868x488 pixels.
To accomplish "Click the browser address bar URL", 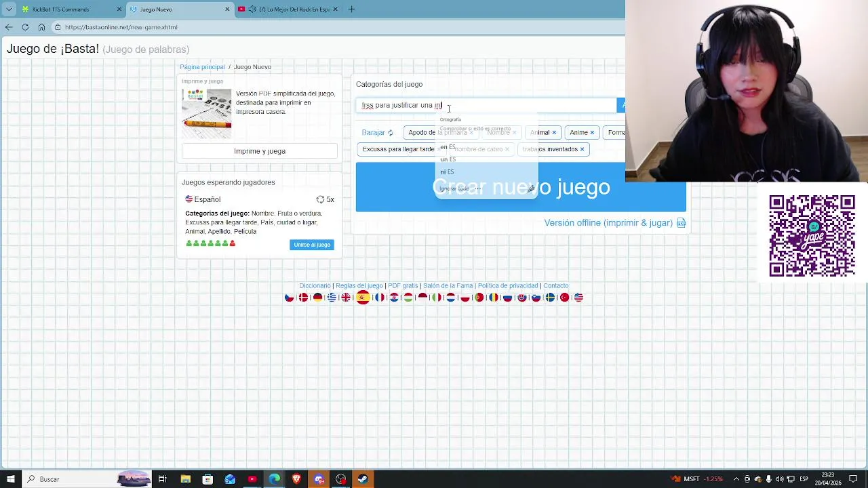I will pos(121,27).
